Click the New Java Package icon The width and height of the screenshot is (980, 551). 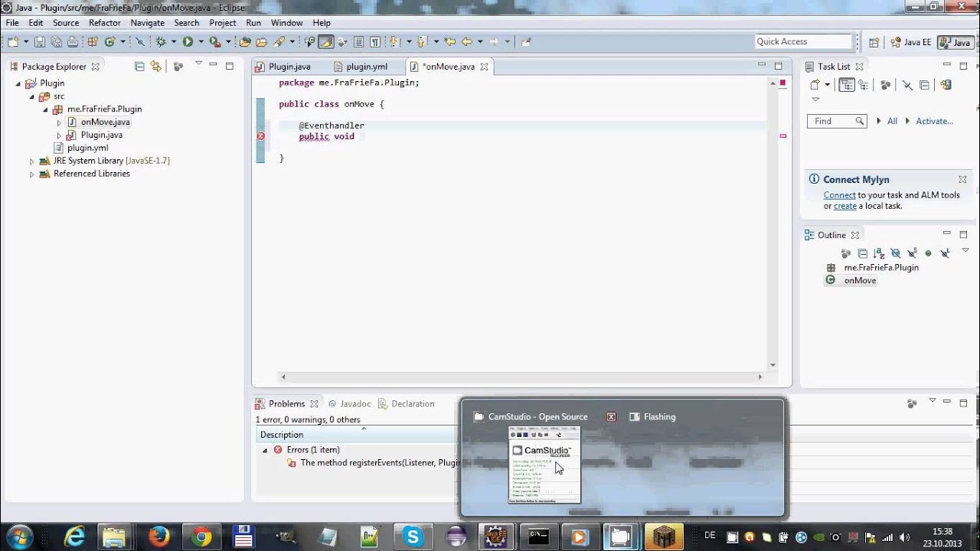pos(93,42)
